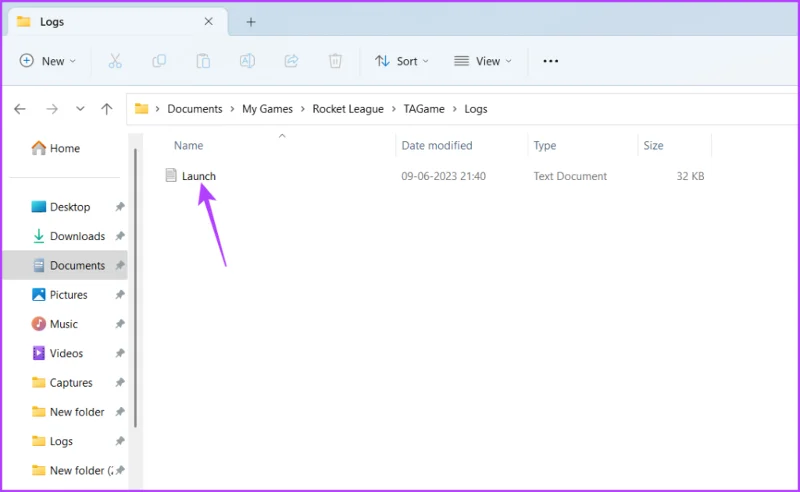Click the pin icon next to Videos
The height and width of the screenshot is (492, 800).
click(x=119, y=353)
